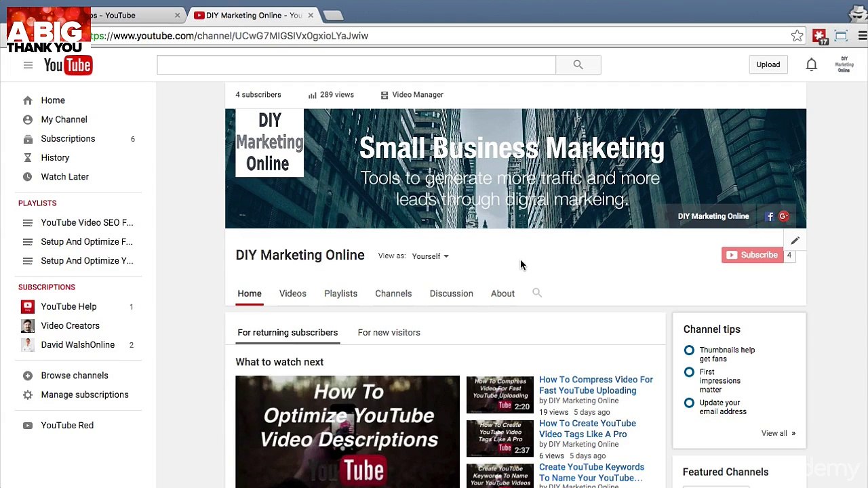This screenshot has width=868, height=488.
Task: Switch to the Playlists tab
Action: pos(340,293)
